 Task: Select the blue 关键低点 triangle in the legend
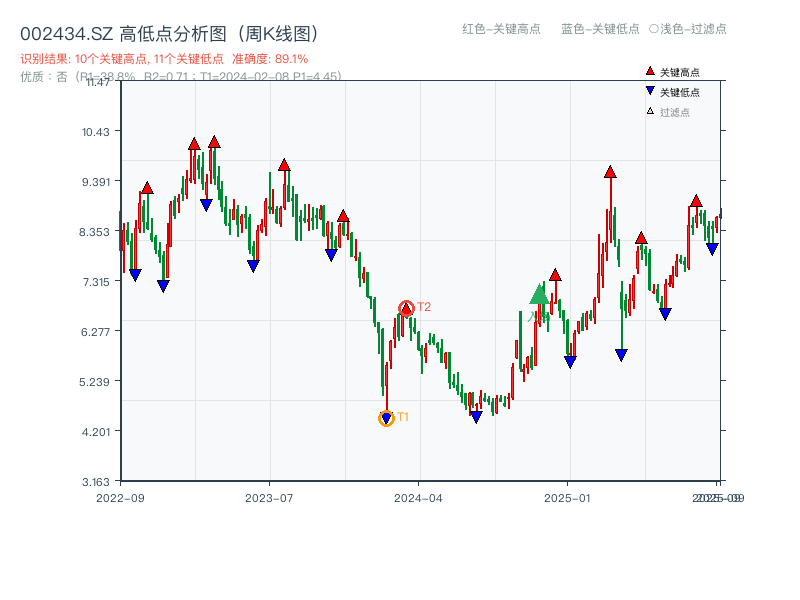pyautogui.click(x=650, y=91)
